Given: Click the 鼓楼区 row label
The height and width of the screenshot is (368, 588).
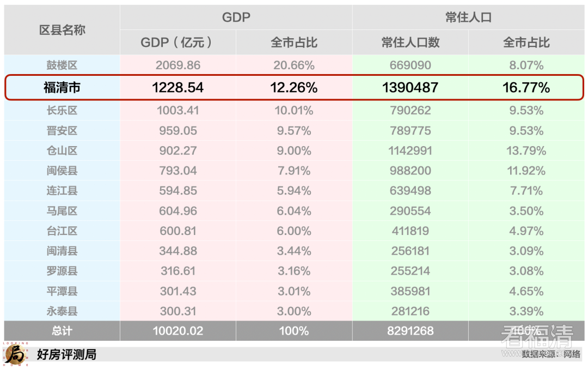Looking at the screenshot, I should click(x=62, y=65).
